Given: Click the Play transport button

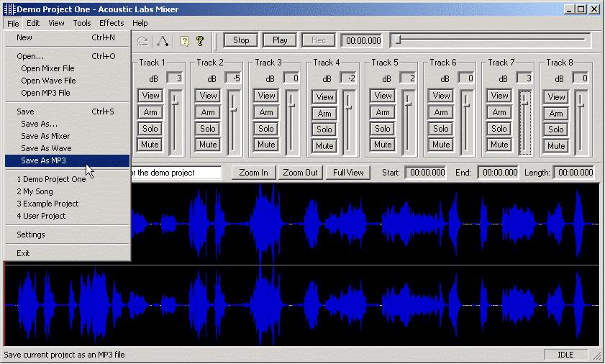Looking at the screenshot, I should coord(280,40).
